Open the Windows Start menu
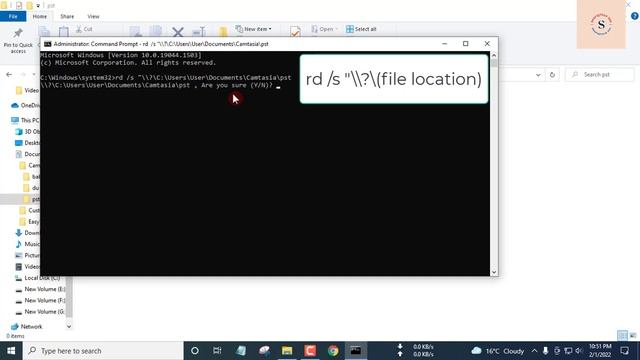640x360 pixels. (x=11, y=351)
